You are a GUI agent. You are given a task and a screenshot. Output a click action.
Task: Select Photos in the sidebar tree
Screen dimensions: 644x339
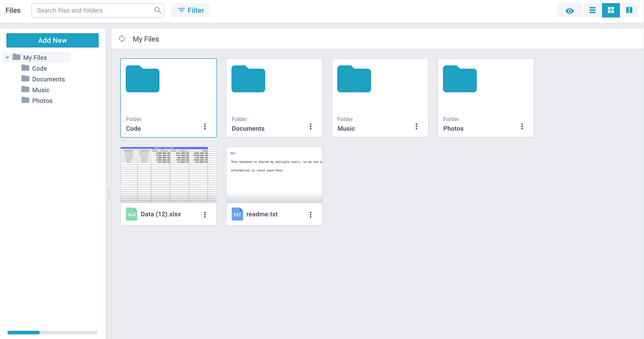pyautogui.click(x=42, y=101)
